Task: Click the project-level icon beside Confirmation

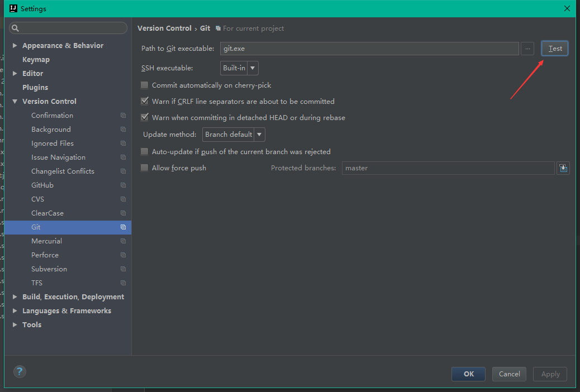Action: tap(123, 116)
